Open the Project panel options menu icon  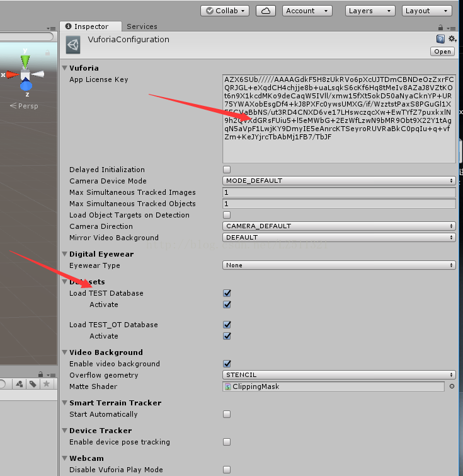(x=51, y=375)
